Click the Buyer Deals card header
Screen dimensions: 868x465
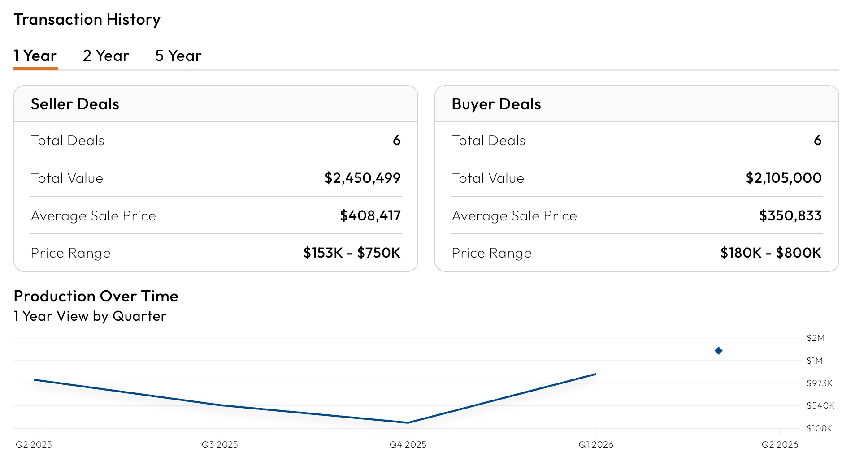(x=637, y=104)
